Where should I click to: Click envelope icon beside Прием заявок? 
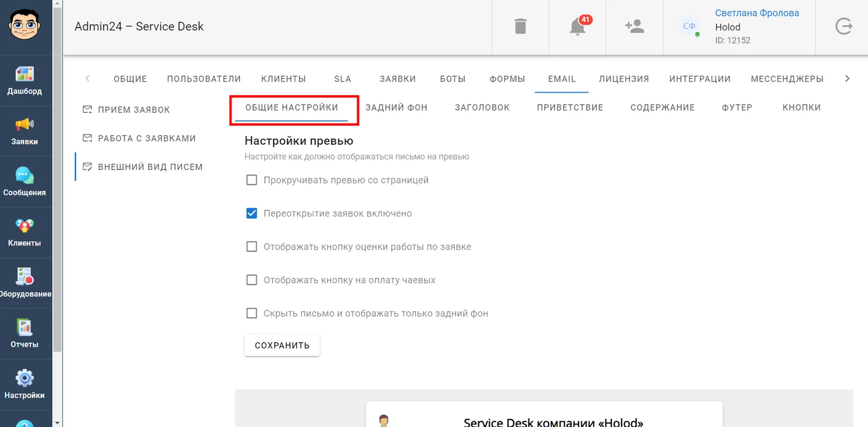pyautogui.click(x=87, y=110)
